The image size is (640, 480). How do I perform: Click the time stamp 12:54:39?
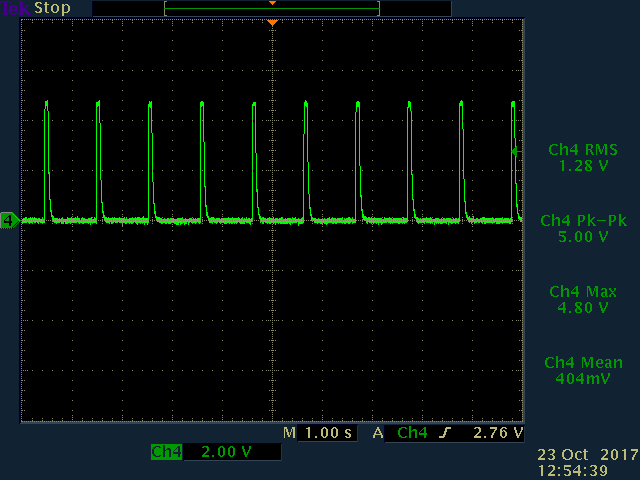[x=573, y=471]
